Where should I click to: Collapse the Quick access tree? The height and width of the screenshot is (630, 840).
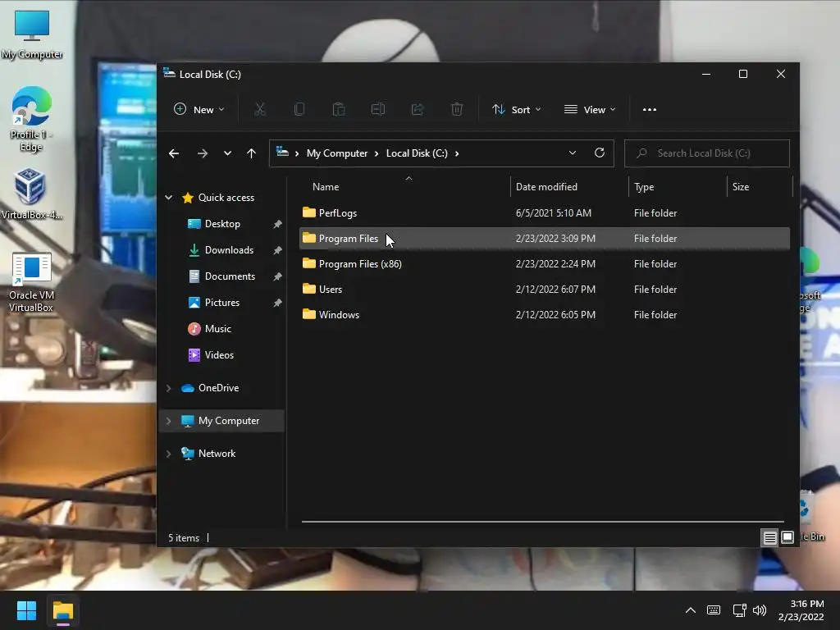[x=169, y=197]
